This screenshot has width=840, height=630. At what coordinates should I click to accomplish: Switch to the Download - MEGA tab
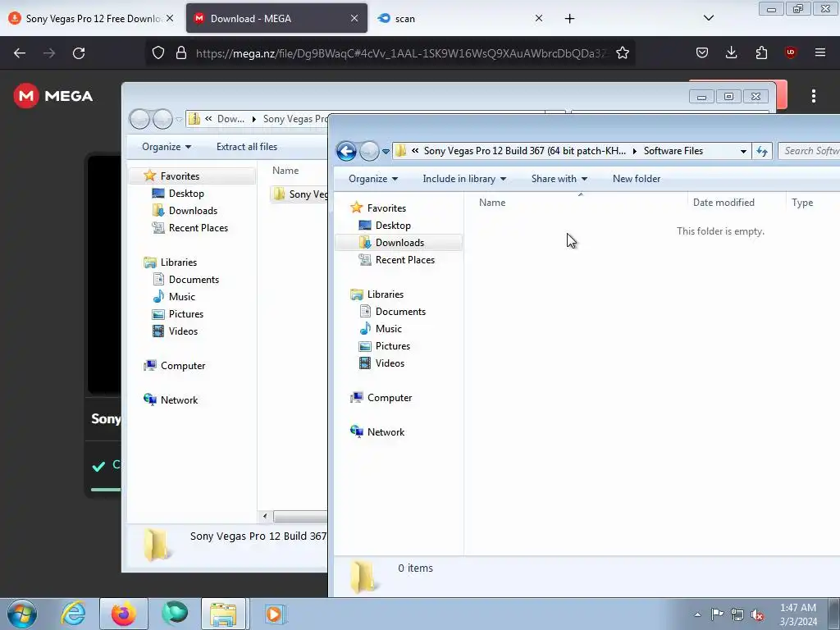pos(276,19)
